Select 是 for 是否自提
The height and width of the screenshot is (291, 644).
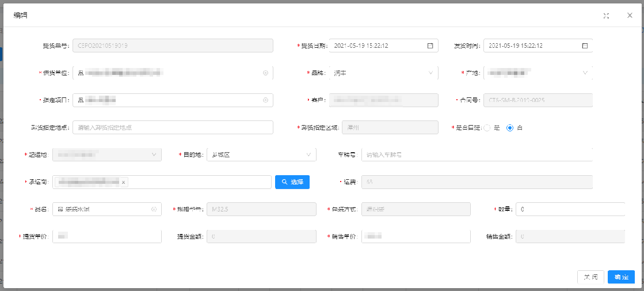tap(487, 127)
